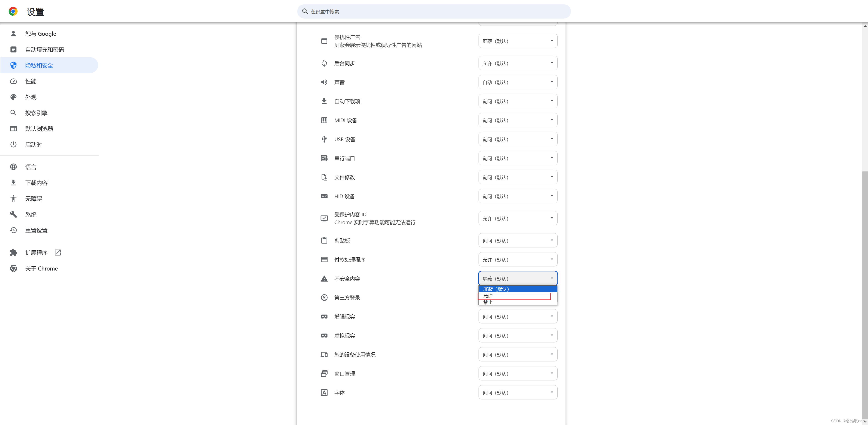
Task: Open the 自动下载项 permission dropdown
Action: pos(518,101)
